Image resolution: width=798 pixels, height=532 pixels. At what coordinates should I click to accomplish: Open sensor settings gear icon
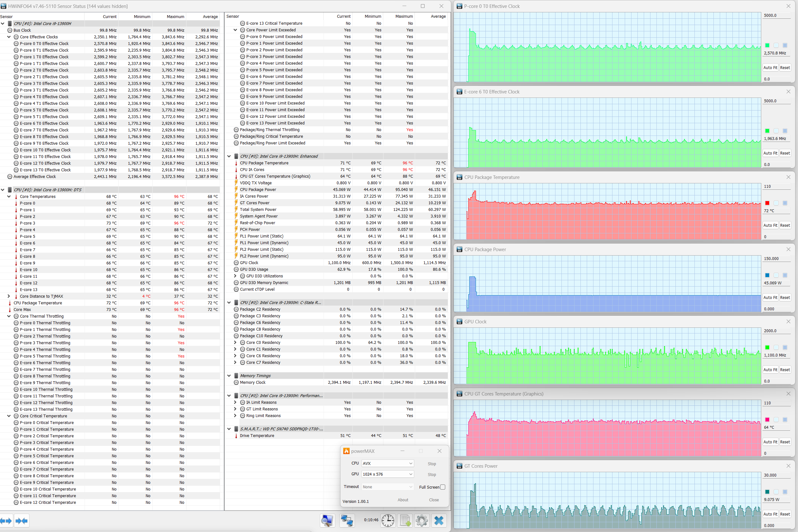(x=422, y=520)
